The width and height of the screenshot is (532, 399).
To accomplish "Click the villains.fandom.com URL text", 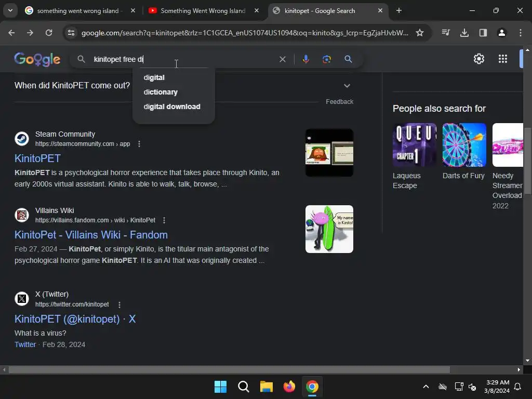I will point(96,220).
